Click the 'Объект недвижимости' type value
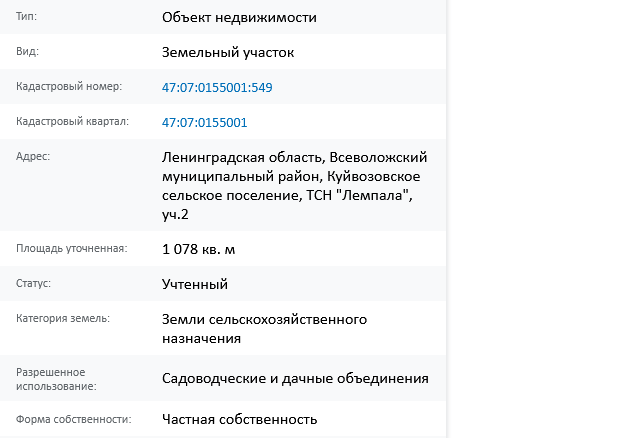This screenshot has height=438, width=637. (239, 17)
